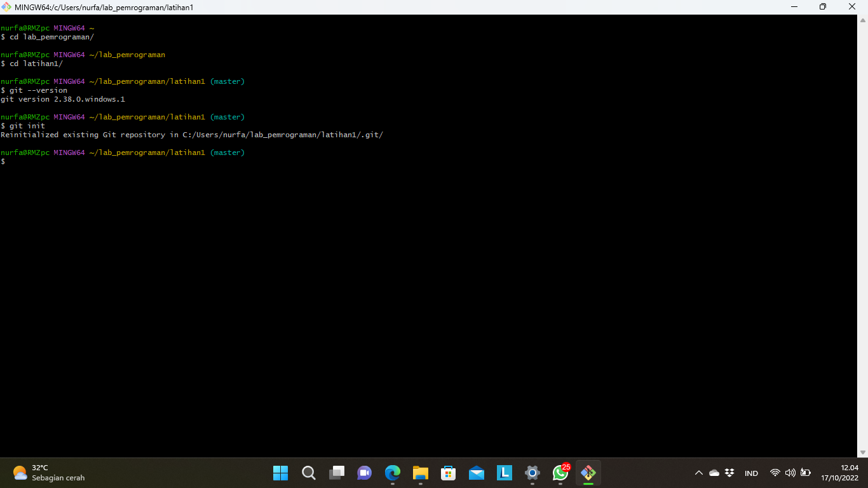868x488 pixels.
Task: Open OneDrive from the system tray
Action: [x=714, y=473]
